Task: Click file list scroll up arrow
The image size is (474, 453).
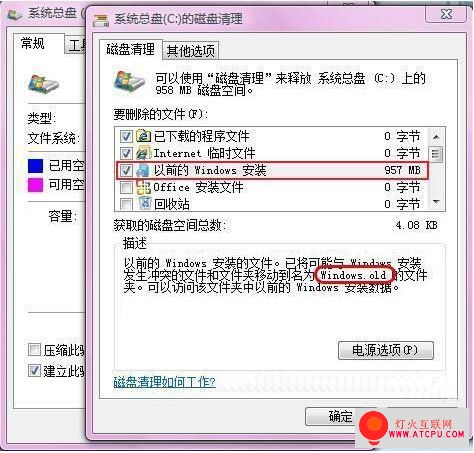Action: [x=436, y=137]
